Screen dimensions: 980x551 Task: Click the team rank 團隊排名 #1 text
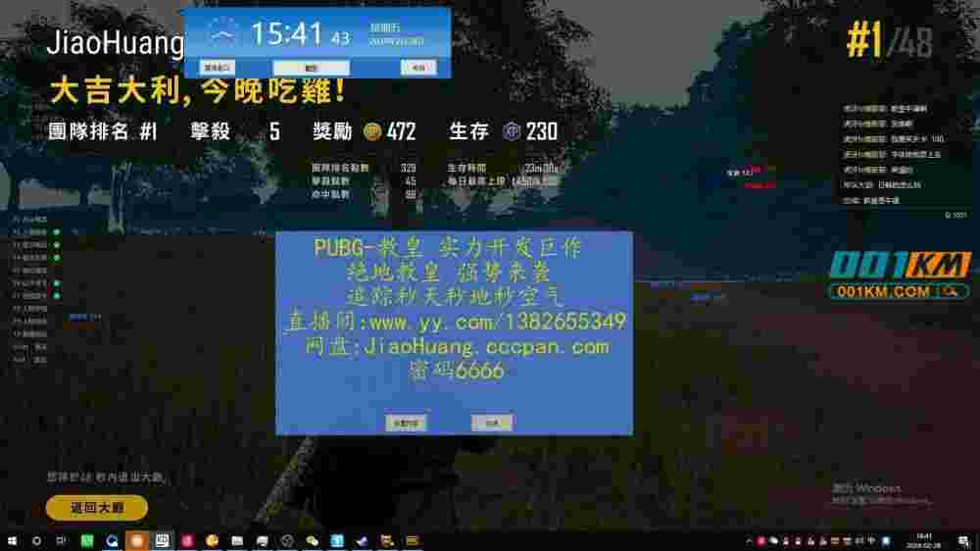coord(103,132)
